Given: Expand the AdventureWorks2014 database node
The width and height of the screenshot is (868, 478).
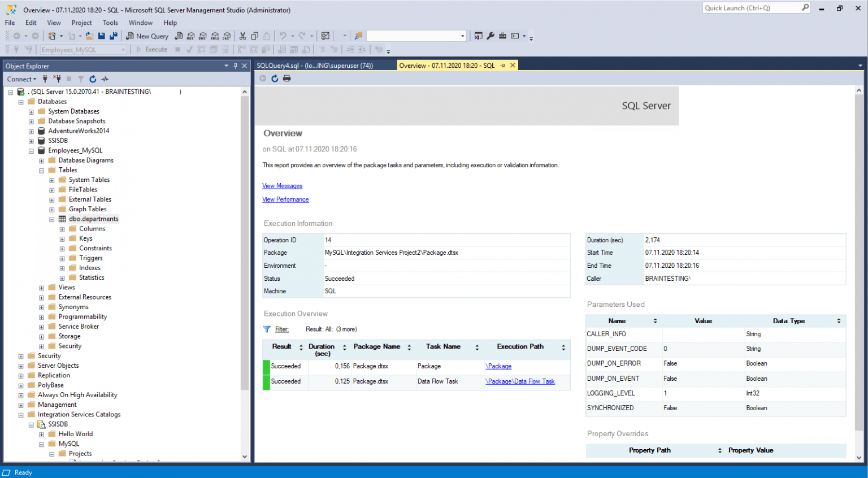Looking at the screenshot, I should click(x=31, y=131).
